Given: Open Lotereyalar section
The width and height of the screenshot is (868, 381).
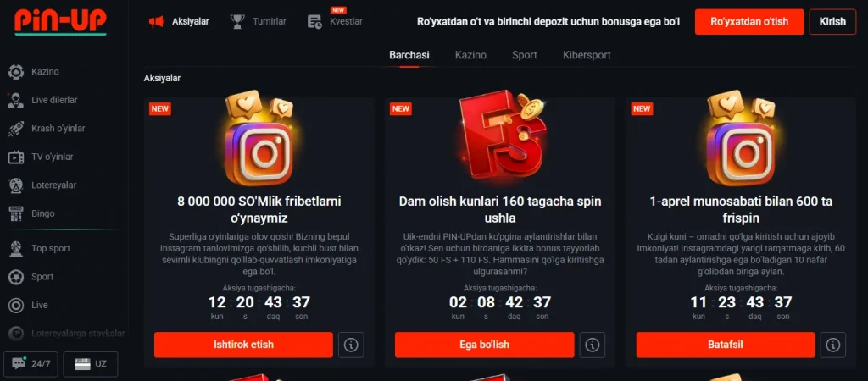Looking at the screenshot, I should coord(42,185).
